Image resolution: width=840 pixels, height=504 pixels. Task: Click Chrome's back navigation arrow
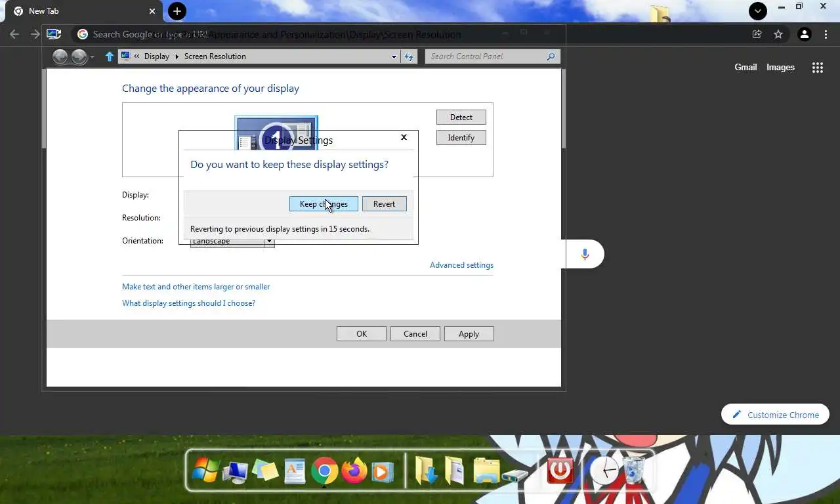14,34
